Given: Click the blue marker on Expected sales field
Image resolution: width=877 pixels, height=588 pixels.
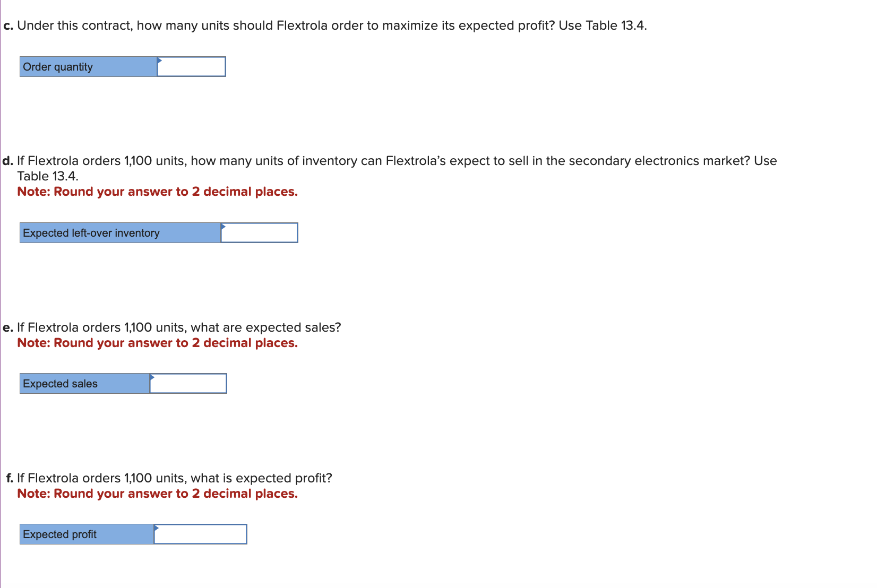Looking at the screenshot, I should (153, 377).
